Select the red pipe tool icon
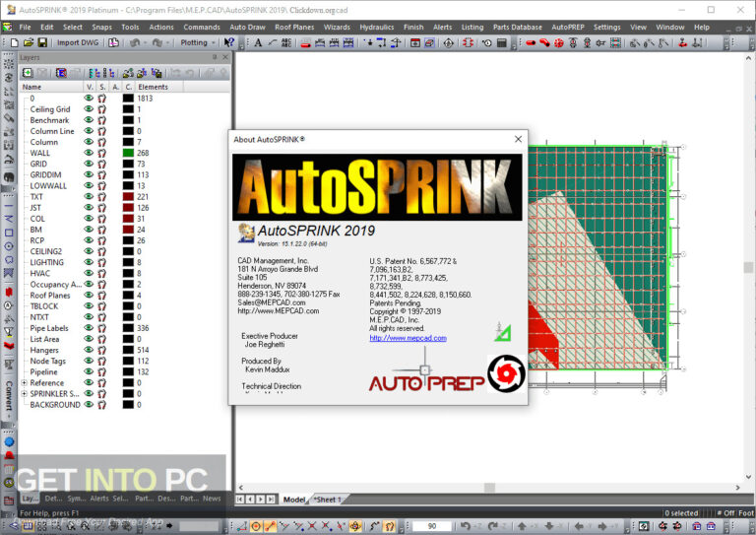Image resolution: width=756 pixels, height=535 pixels. click(x=531, y=43)
